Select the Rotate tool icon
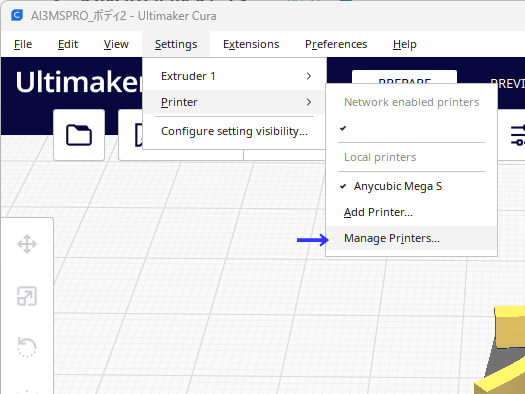525x394 pixels. click(27, 347)
